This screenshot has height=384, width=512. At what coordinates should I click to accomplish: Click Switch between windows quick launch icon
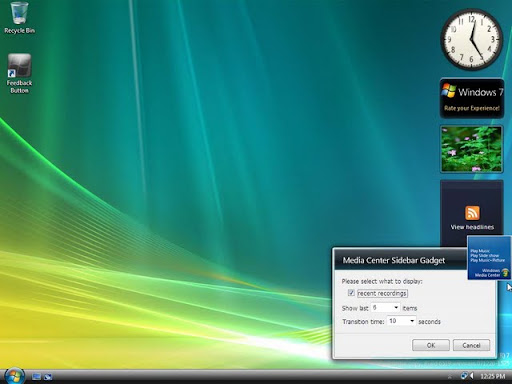click(48, 377)
